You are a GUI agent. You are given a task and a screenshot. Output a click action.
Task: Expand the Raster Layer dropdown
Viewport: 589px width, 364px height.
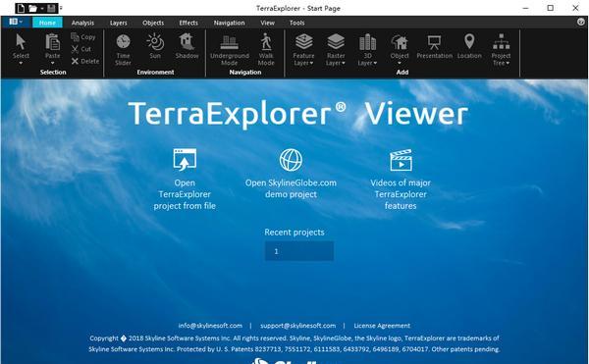[x=336, y=49]
